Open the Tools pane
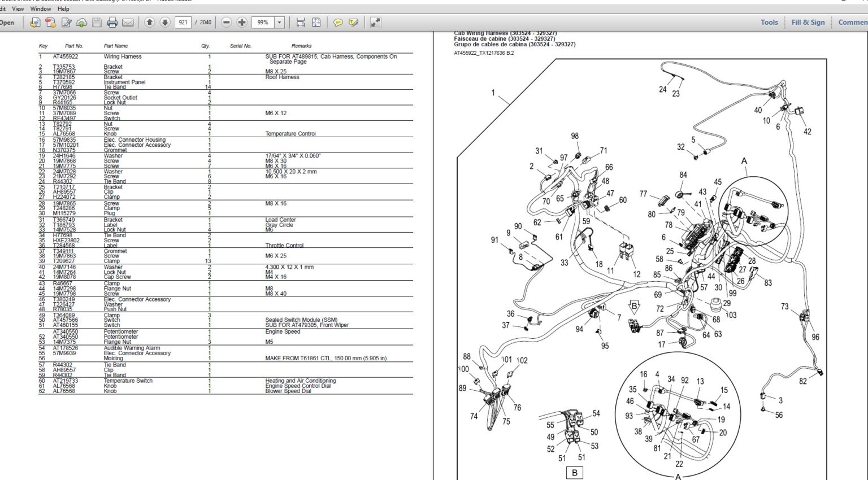This screenshot has height=480, width=868. (768, 21)
